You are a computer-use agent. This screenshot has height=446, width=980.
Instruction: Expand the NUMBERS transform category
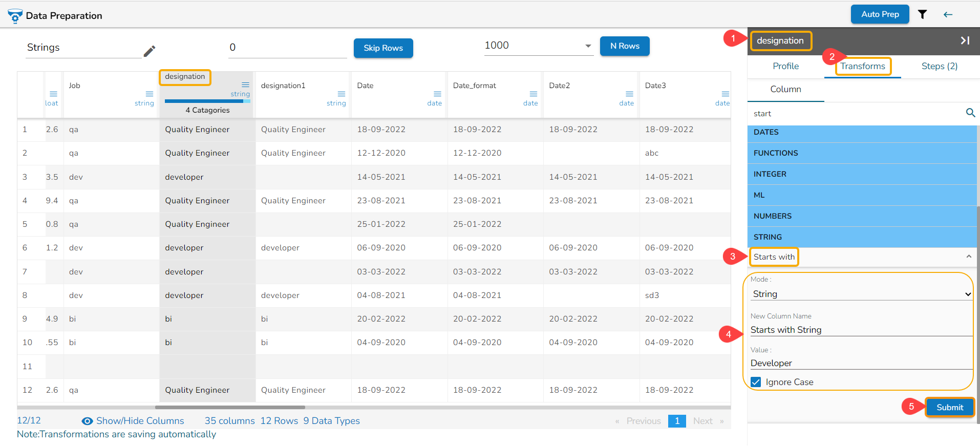[x=862, y=216]
